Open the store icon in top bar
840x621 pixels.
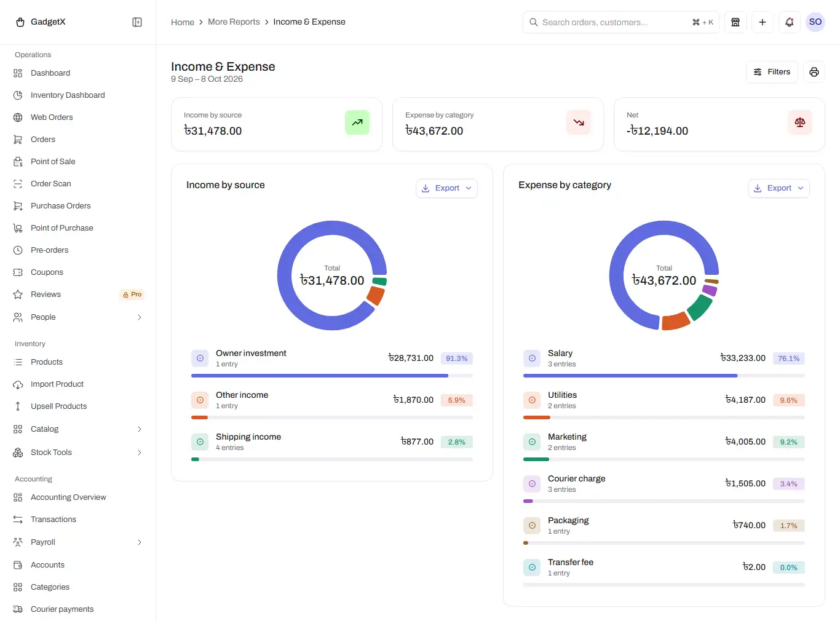coord(735,22)
